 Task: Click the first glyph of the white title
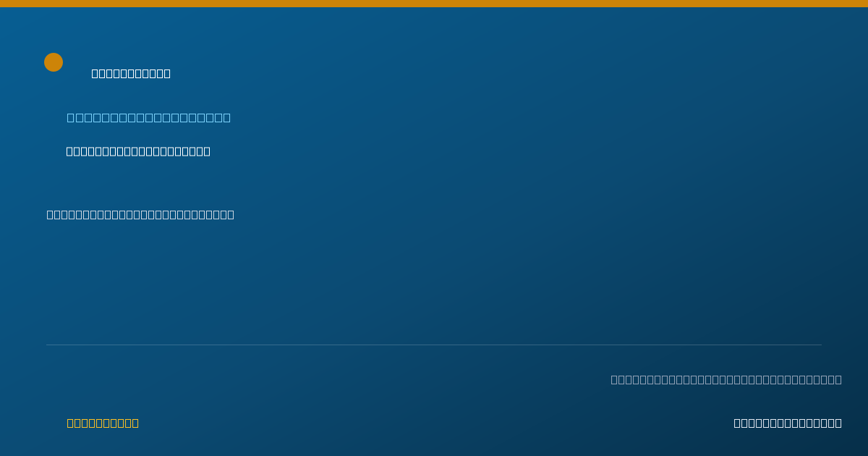tap(95, 73)
